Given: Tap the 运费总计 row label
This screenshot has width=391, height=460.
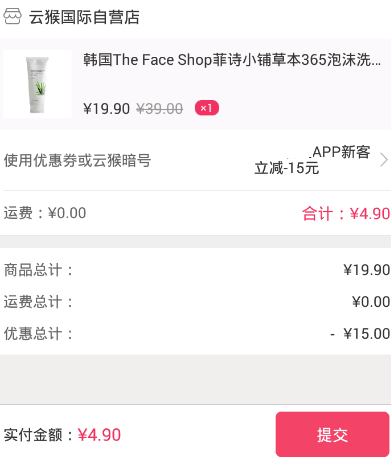Looking at the screenshot, I should coord(38,302).
